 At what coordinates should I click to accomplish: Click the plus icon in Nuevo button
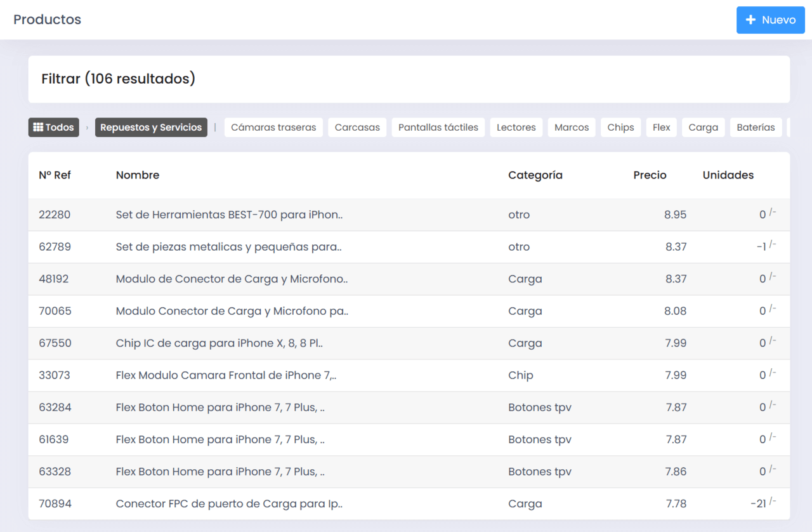750,20
